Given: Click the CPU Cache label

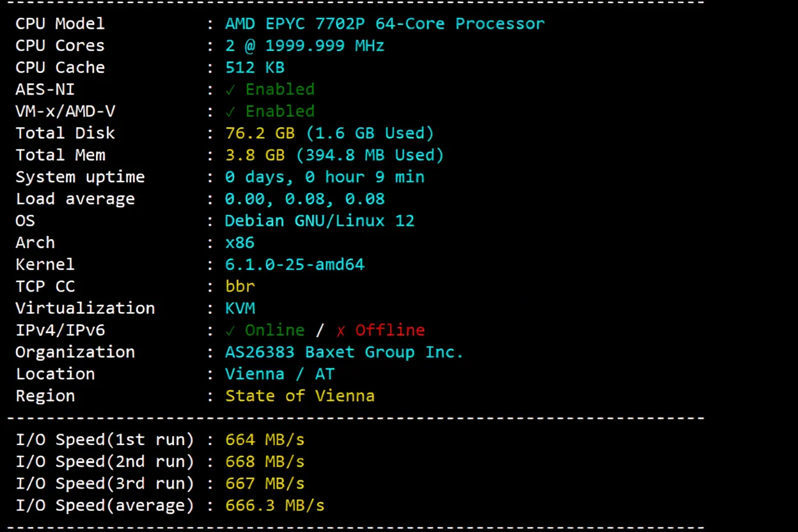Looking at the screenshot, I should [x=60, y=67].
